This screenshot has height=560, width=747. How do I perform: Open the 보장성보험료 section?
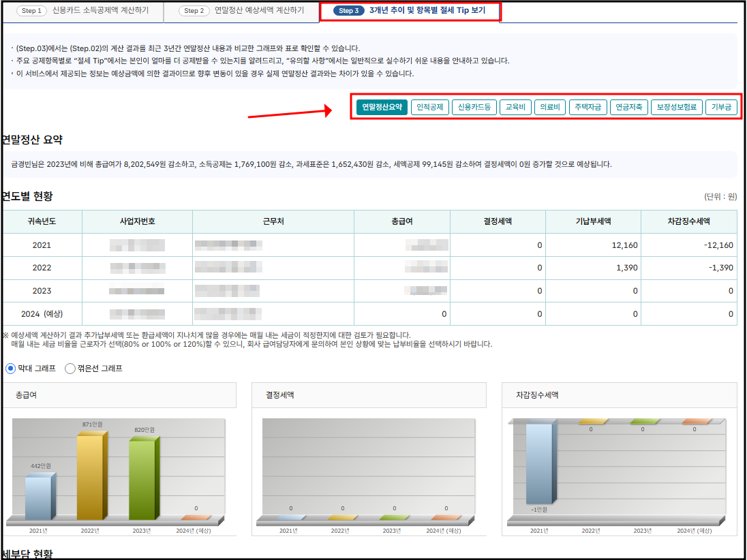(x=676, y=107)
